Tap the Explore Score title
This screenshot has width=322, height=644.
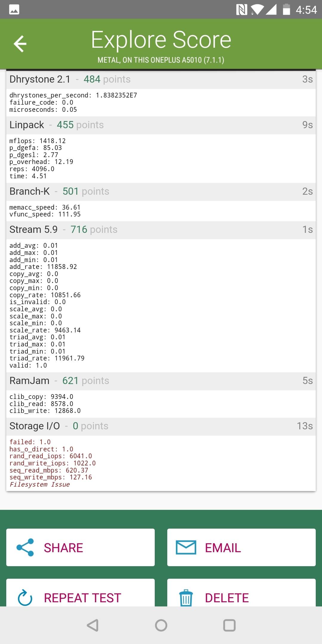click(x=161, y=40)
